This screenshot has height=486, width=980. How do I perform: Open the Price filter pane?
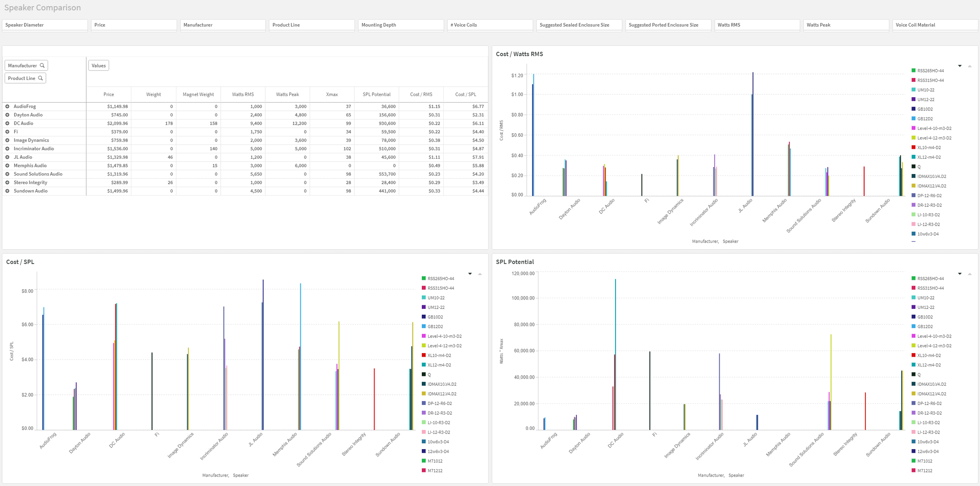[x=134, y=25]
